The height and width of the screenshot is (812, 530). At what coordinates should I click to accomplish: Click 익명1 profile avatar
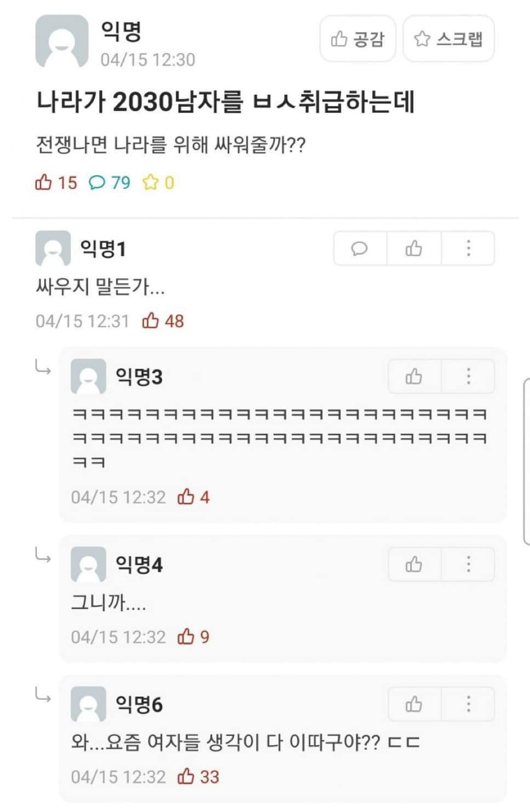53,248
